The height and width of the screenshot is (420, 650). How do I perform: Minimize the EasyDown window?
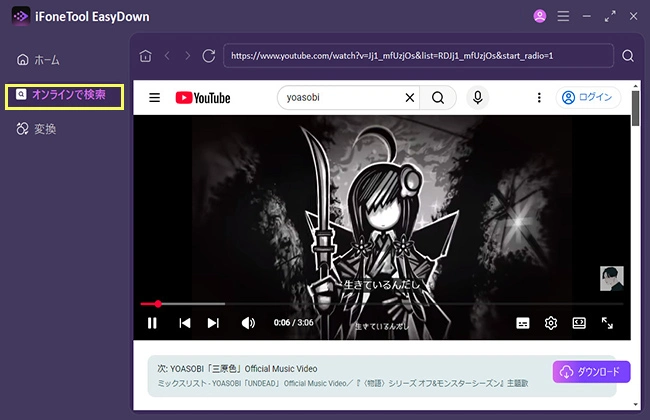[x=587, y=17]
